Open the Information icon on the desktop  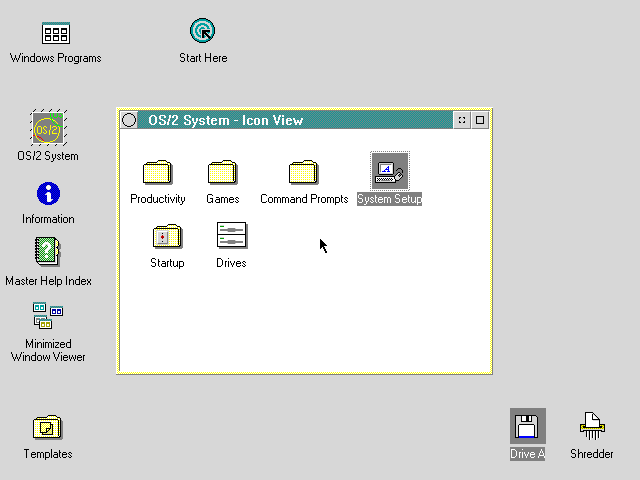(48, 193)
